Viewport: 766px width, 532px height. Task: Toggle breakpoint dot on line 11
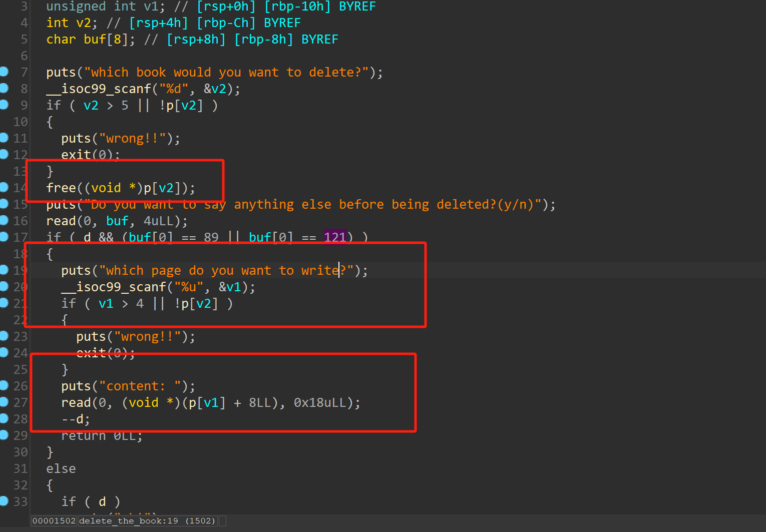(4, 138)
